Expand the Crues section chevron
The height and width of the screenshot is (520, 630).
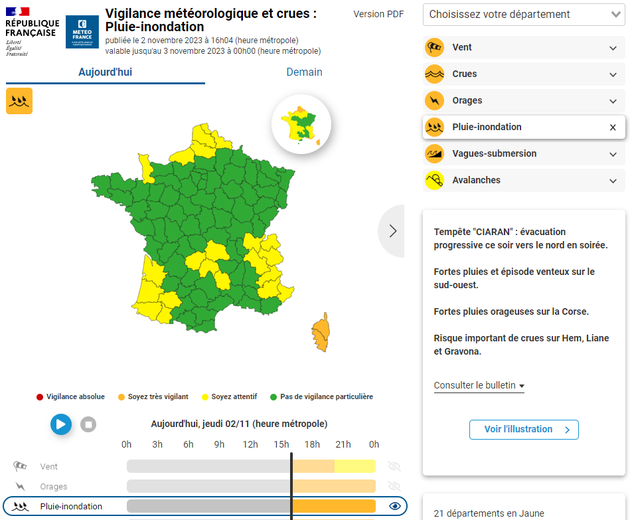pyautogui.click(x=613, y=75)
